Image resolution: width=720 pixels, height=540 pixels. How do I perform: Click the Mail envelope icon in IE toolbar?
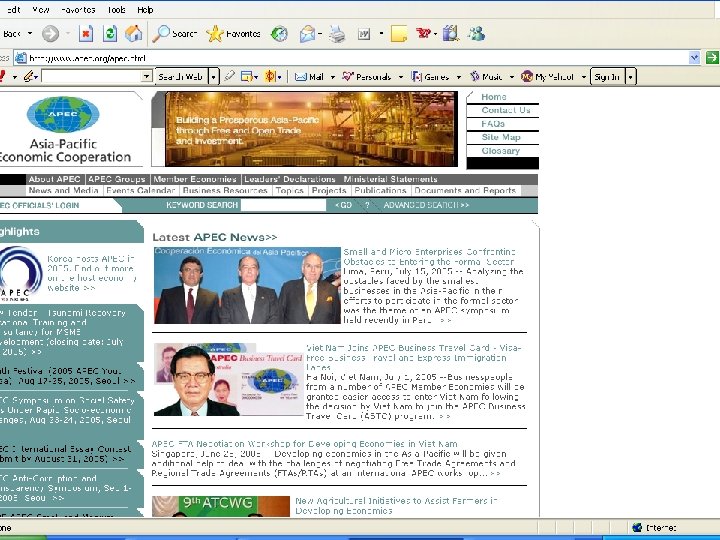(307, 34)
